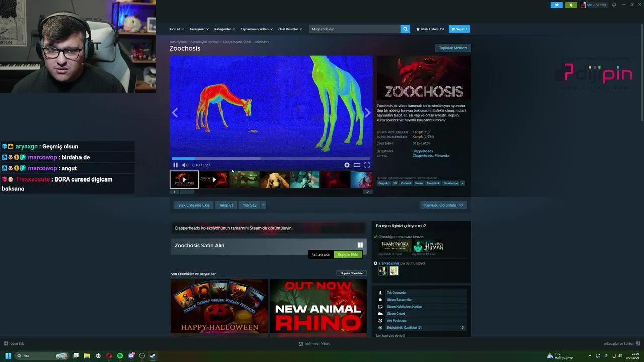Expand Oynamanın Yolları menu
The width and height of the screenshot is (644, 362).
257,29
